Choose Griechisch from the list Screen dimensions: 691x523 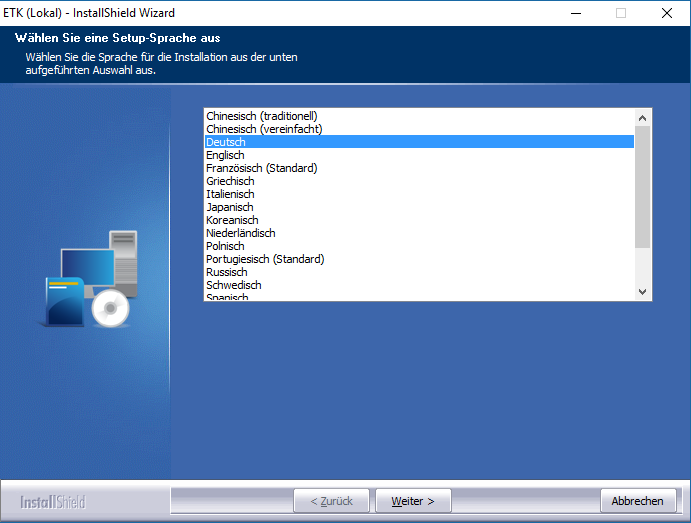[x=230, y=181]
